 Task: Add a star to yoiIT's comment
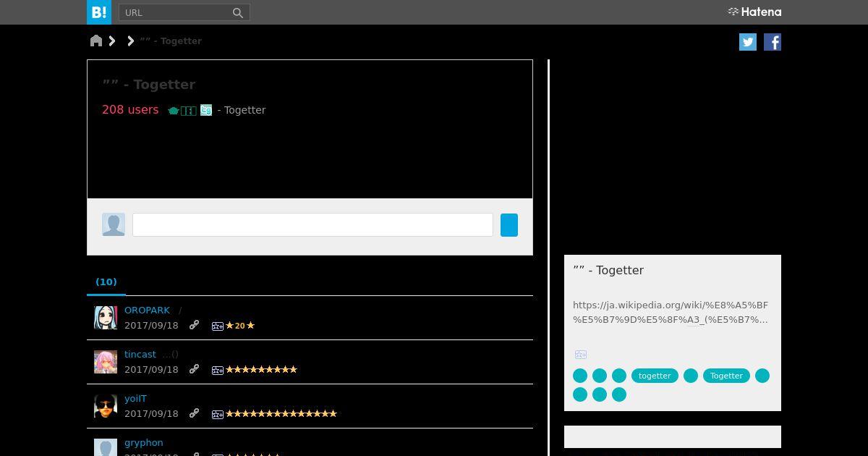(217, 415)
